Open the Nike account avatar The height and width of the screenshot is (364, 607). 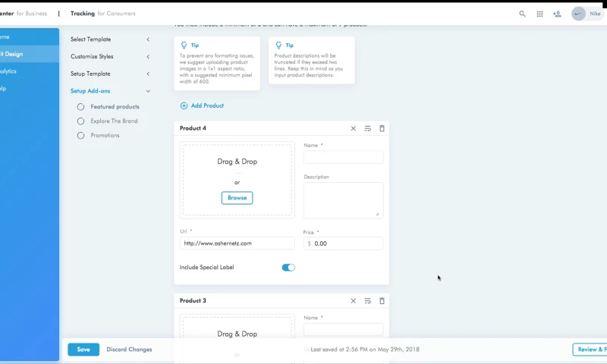[x=578, y=14]
